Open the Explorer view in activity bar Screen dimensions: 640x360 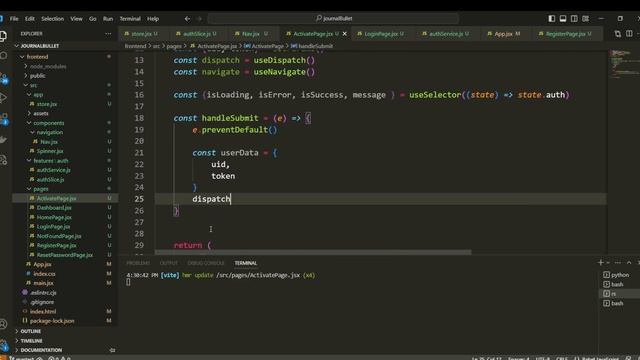click(3, 36)
